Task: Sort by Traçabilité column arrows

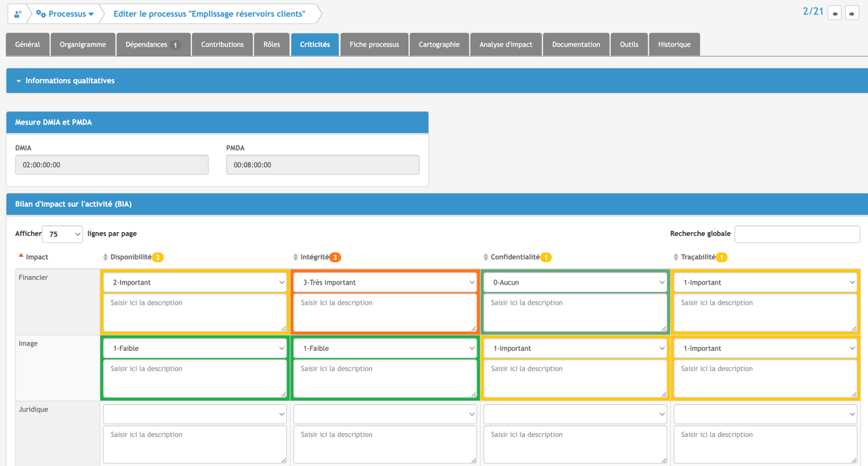Action: [676, 257]
